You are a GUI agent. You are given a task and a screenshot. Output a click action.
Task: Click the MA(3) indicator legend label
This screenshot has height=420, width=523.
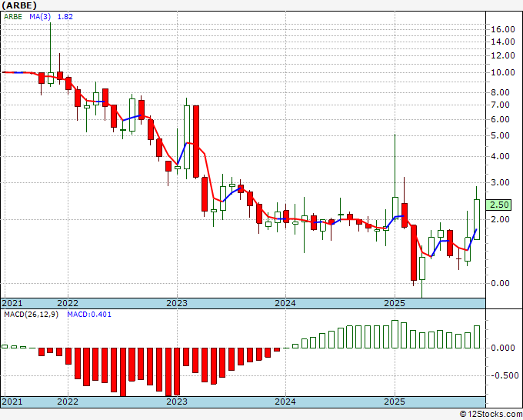click(x=40, y=16)
